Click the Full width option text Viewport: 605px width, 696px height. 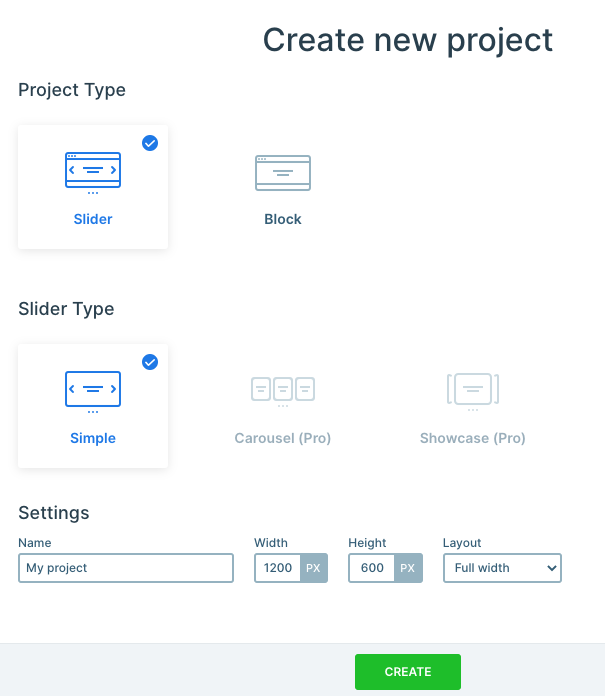[x=482, y=568]
